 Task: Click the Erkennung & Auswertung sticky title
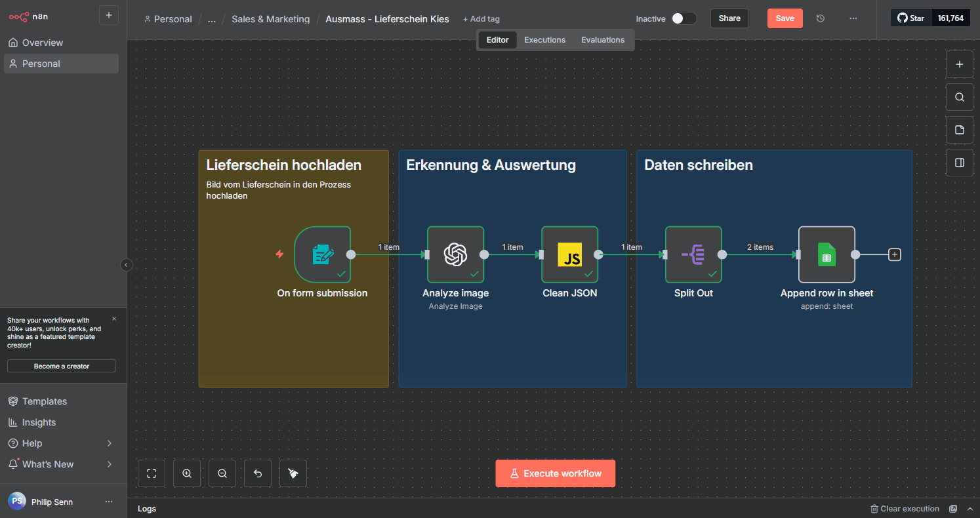click(491, 165)
